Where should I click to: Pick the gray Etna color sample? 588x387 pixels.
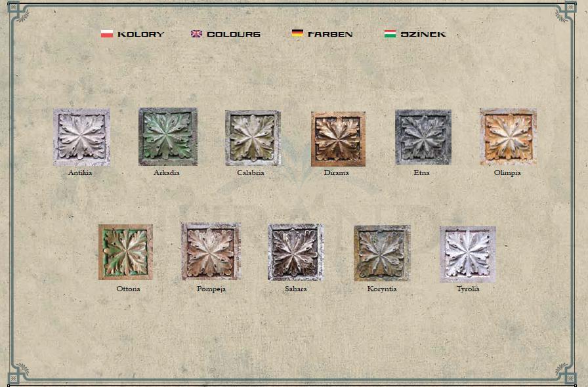pos(423,137)
